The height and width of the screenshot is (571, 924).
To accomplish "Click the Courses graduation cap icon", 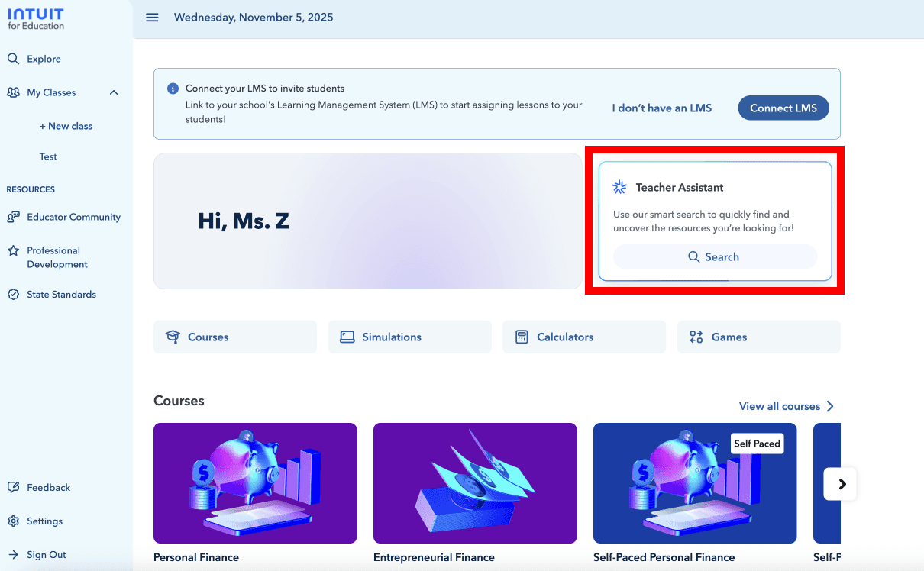I will coord(174,336).
